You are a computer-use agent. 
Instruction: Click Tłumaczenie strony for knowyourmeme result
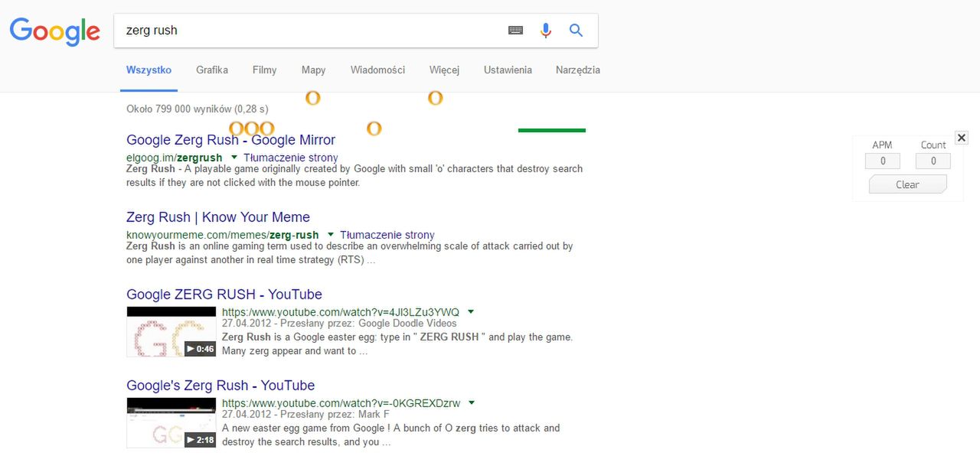(x=387, y=235)
